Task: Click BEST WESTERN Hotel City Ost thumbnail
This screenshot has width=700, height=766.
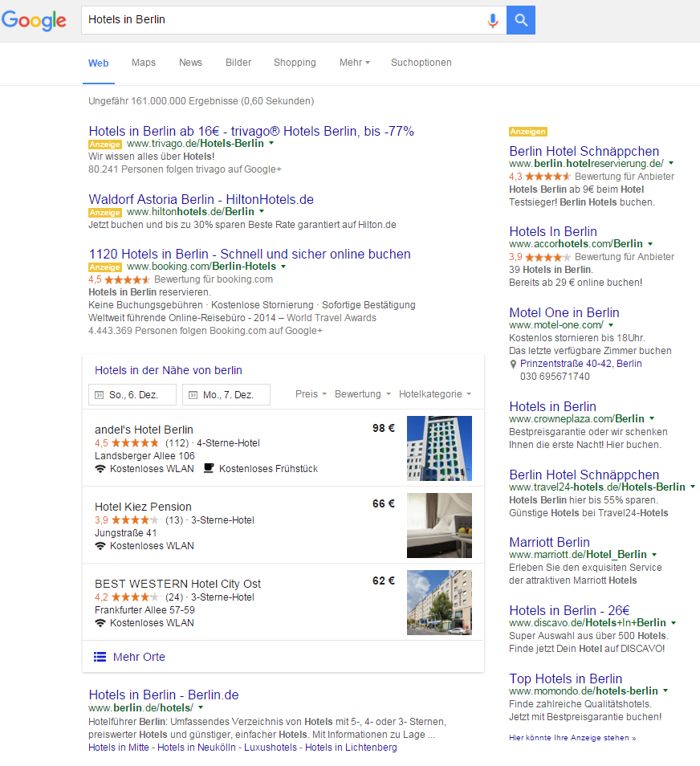Action: click(439, 603)
